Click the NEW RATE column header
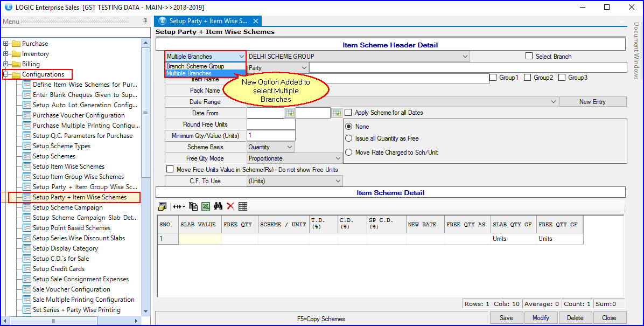 [425, 225]
